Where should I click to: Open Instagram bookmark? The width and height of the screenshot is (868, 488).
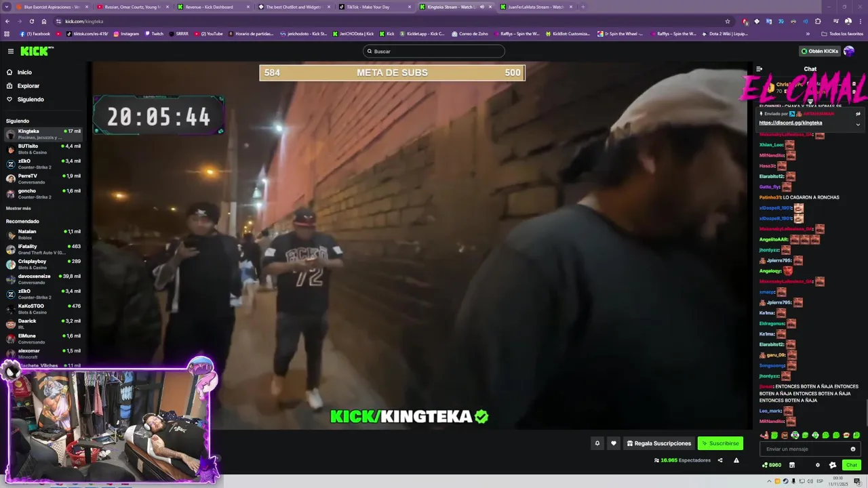(x=126, y=34)
